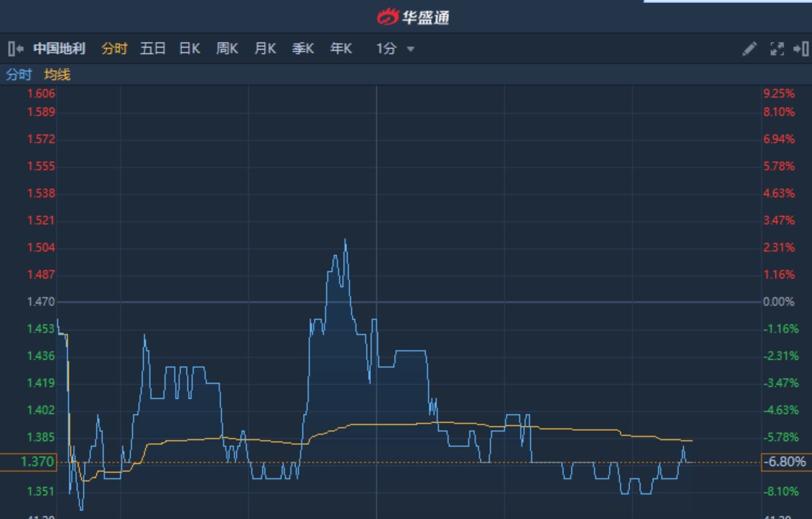Switch to the 五日 five-day tab
812x519 pixels.
tap(151, 48)
